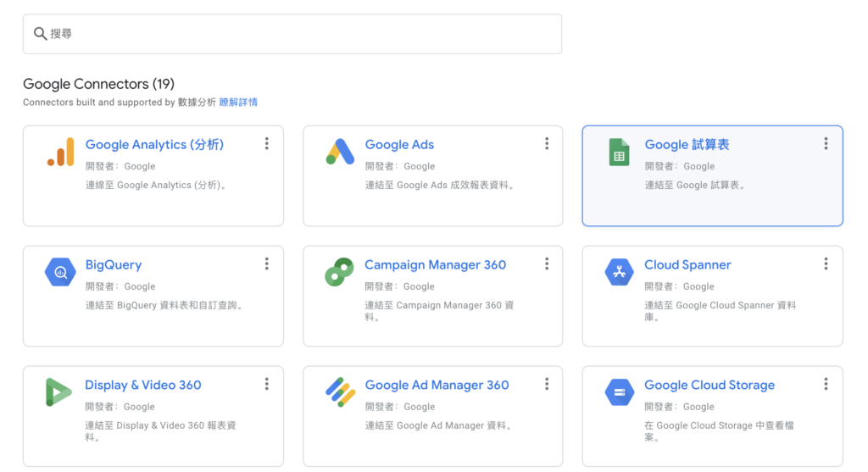Click description 連結至 Display & Video 360 報表資料

pos(160,431)
